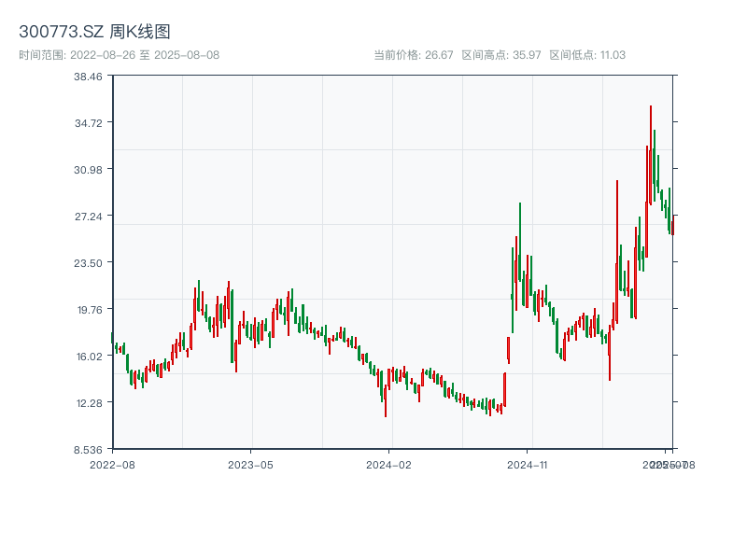Click y-axis value 8.536

(x=88, y=450)
